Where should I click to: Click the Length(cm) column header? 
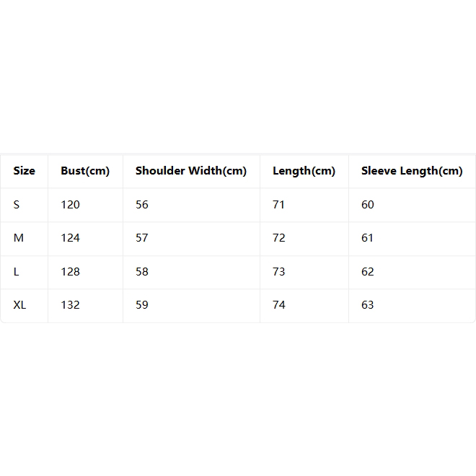[304, 171]
